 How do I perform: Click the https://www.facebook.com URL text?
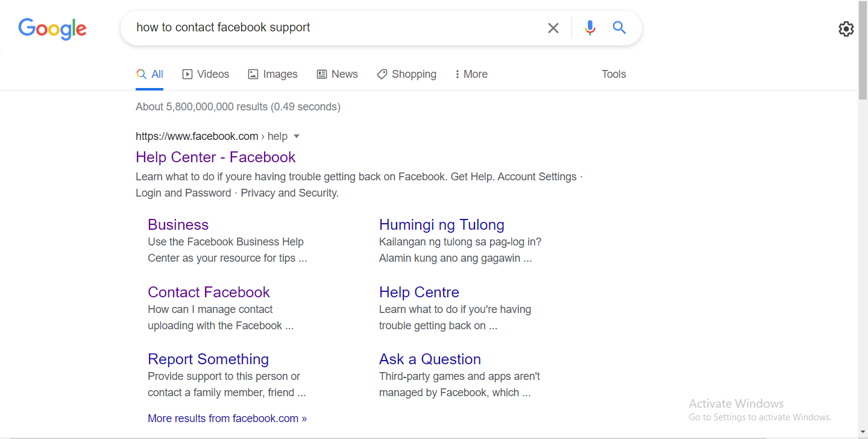tap(197, 136)
